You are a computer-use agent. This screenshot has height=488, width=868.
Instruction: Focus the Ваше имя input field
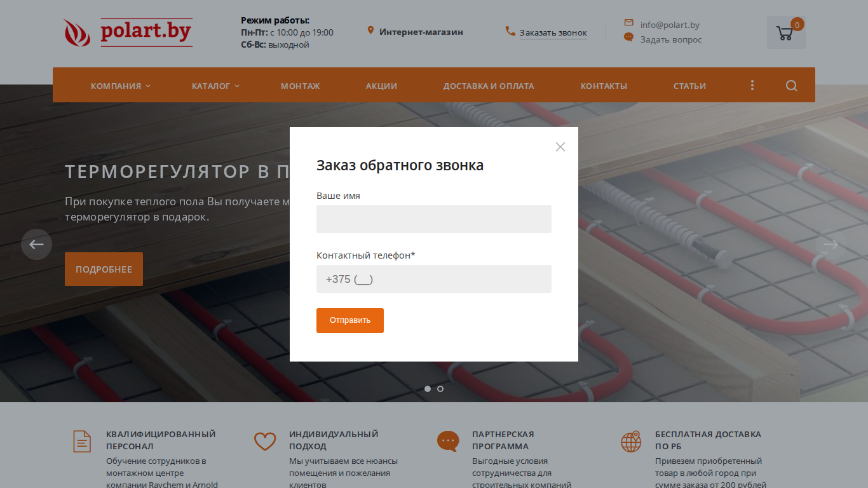434,219
